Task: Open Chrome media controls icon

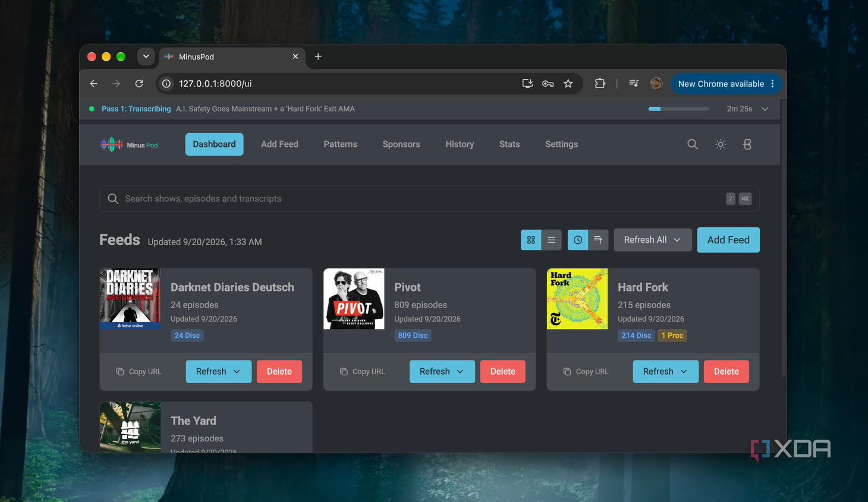Action: pyautogui.click(x=634, y=84)
